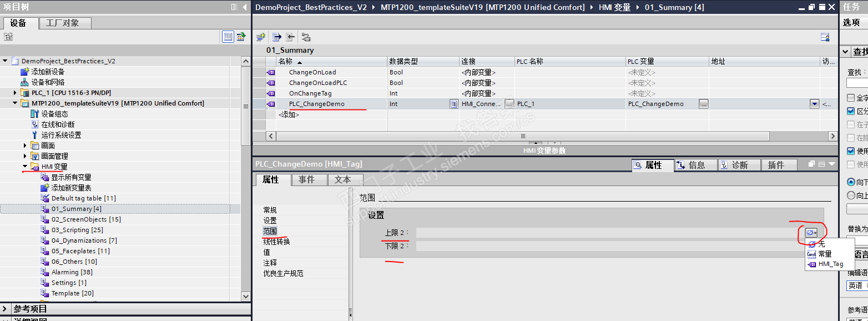Collapse the MTP1200_templateSuiteV19 device node
This screenshot has height=321, width=868.
click(x=15, y=103)
